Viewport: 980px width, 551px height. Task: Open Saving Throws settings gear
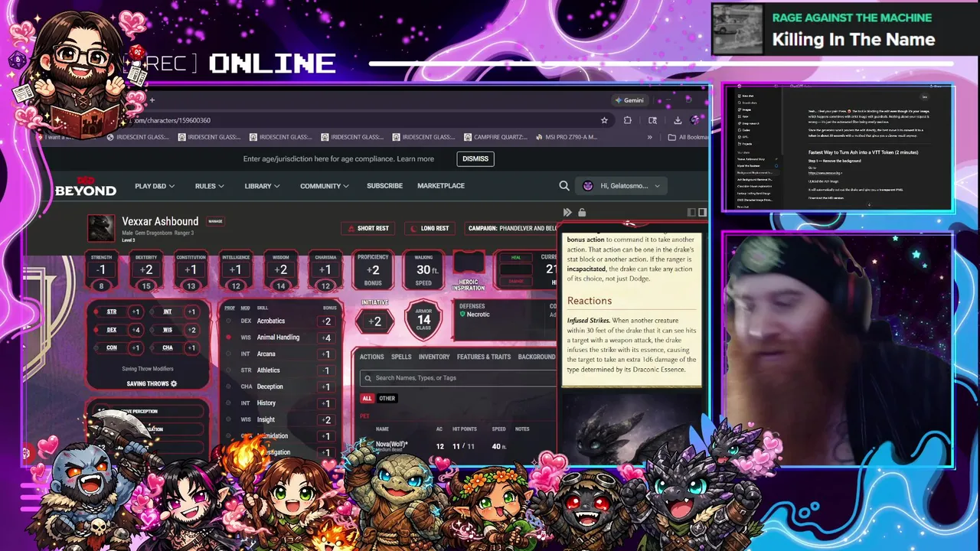pyautogui.click(x=174, y=383)
